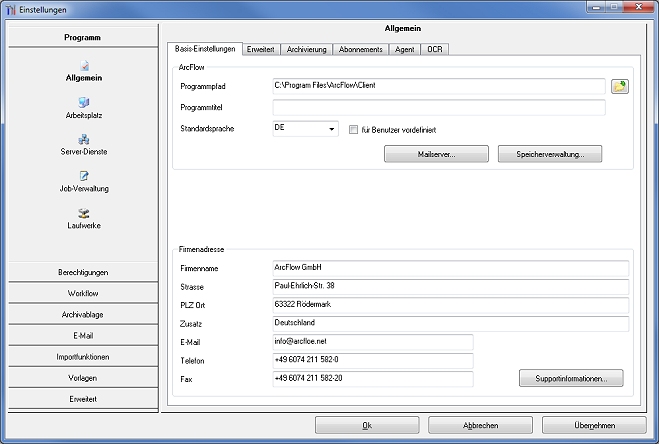Expand the Workflow sidebar section
This screenshot has height=444, width=659.
click(83, 293)
